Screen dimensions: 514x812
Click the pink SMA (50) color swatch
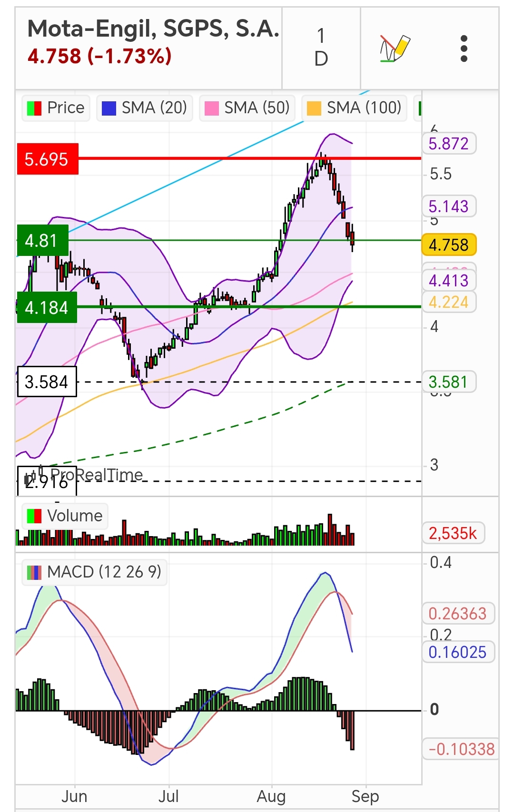click(x=211, y=108)
